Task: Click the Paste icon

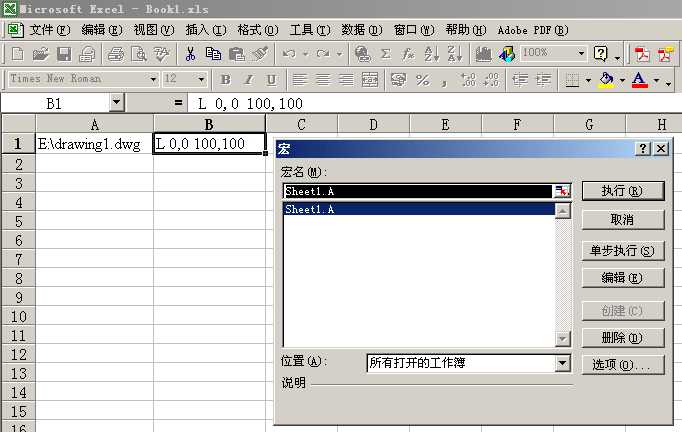Action: [237, 54]
